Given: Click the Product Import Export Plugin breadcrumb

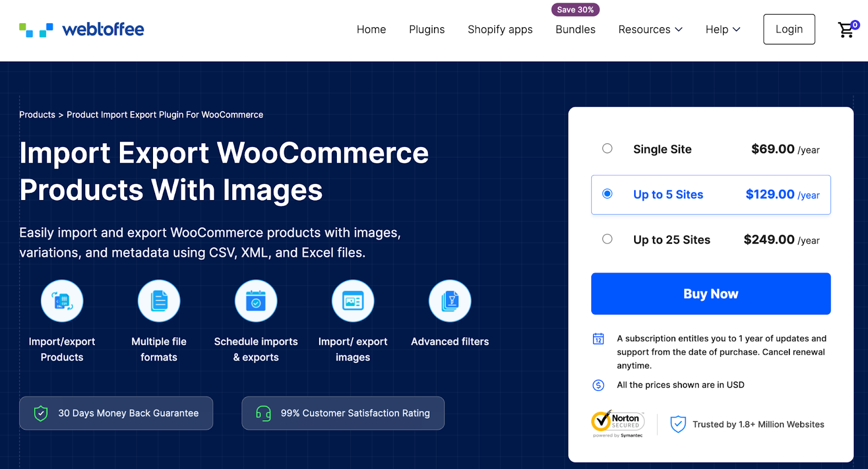Looking at the screenshot, I should pyautogui.click(x=165, y=115).
